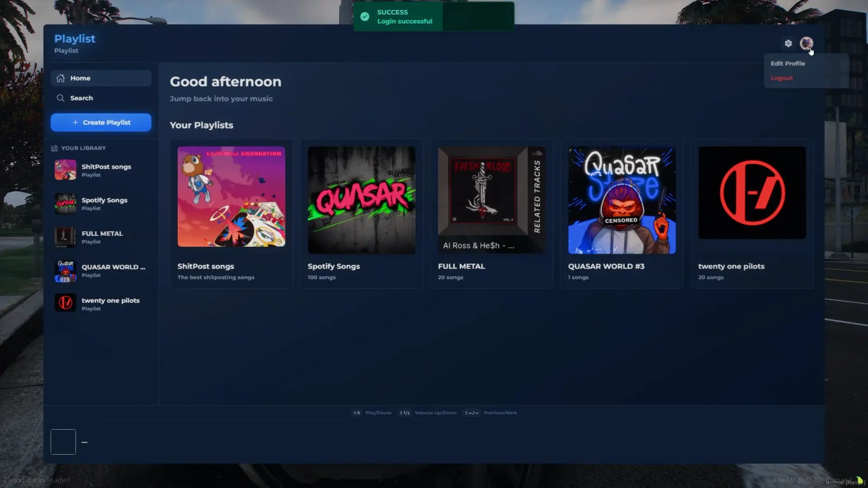Click the user profile avatar

pyautogui.click(x=806, y=43)
